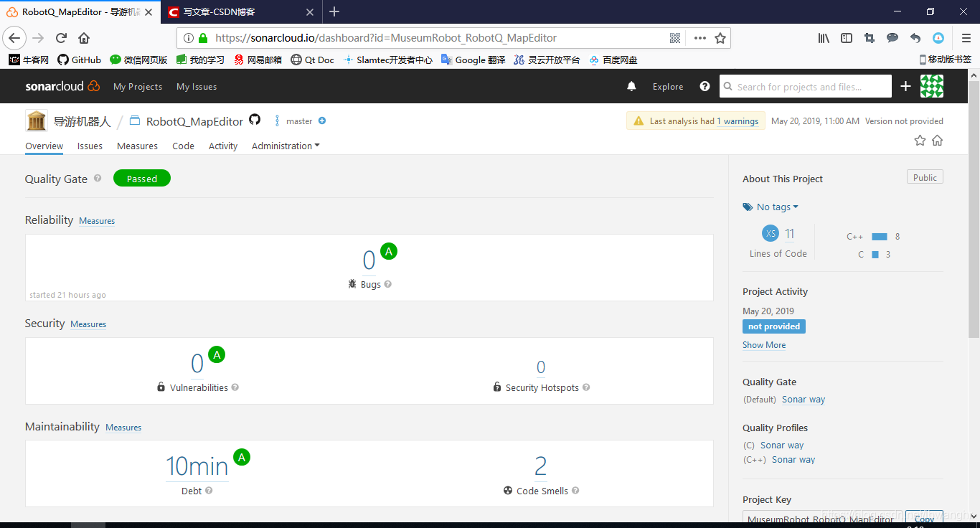Open the master branch selector

pyautogui.click(x=294, y=121)
